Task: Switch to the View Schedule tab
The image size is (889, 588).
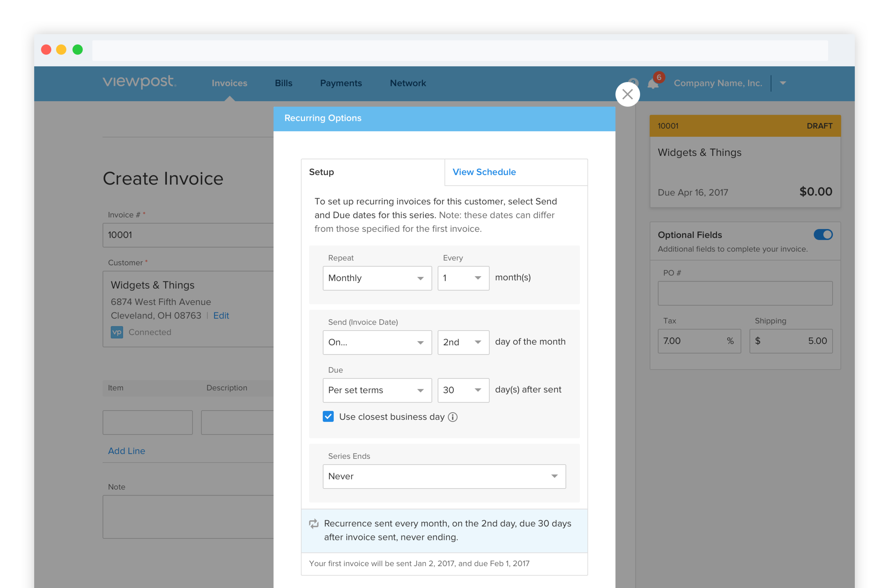Action: point(516,172)
